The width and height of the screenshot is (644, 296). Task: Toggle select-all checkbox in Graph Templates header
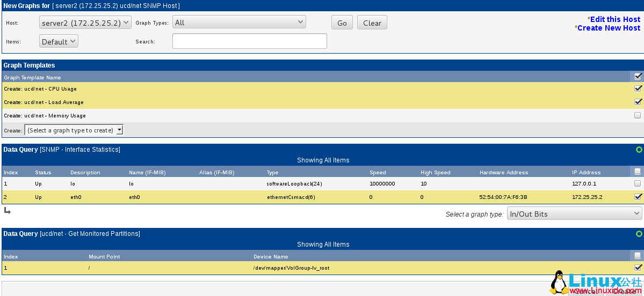[x=638, y=77]
